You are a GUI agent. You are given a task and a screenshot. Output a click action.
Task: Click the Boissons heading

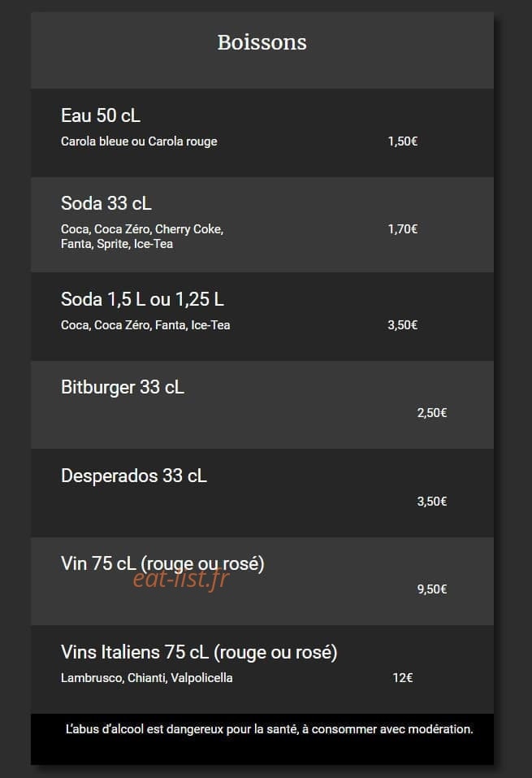(x=262, y=42)
